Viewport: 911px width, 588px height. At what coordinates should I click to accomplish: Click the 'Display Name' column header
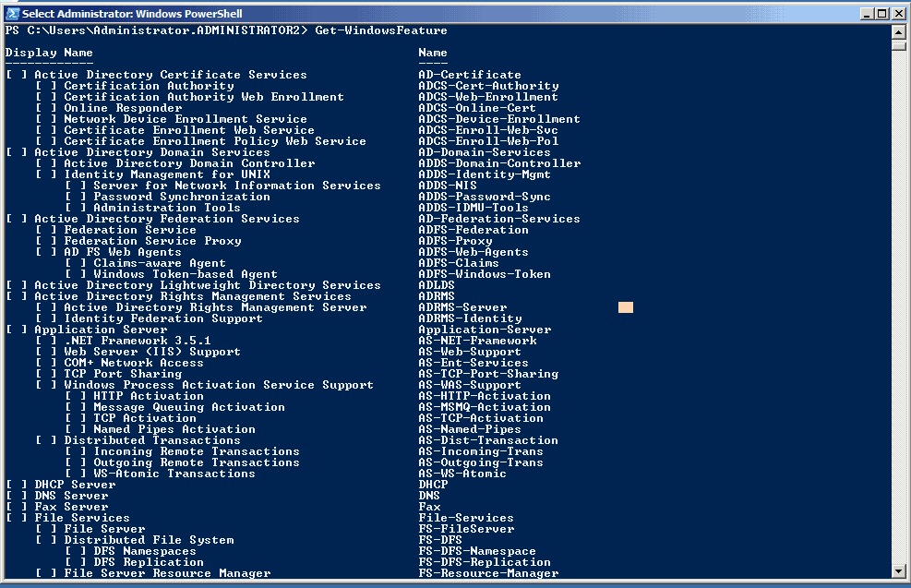tap(49, 53)
